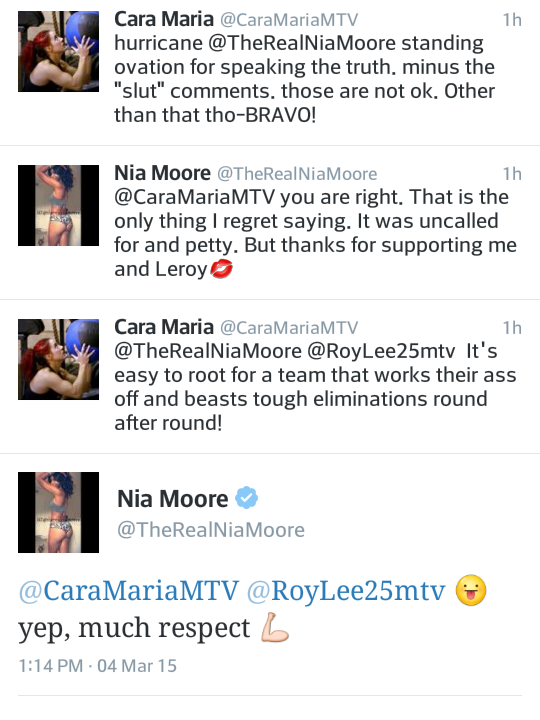540x720 pixels.
Task: Open the tweet about beasting tough eliminations
Action: click(270, 377)
